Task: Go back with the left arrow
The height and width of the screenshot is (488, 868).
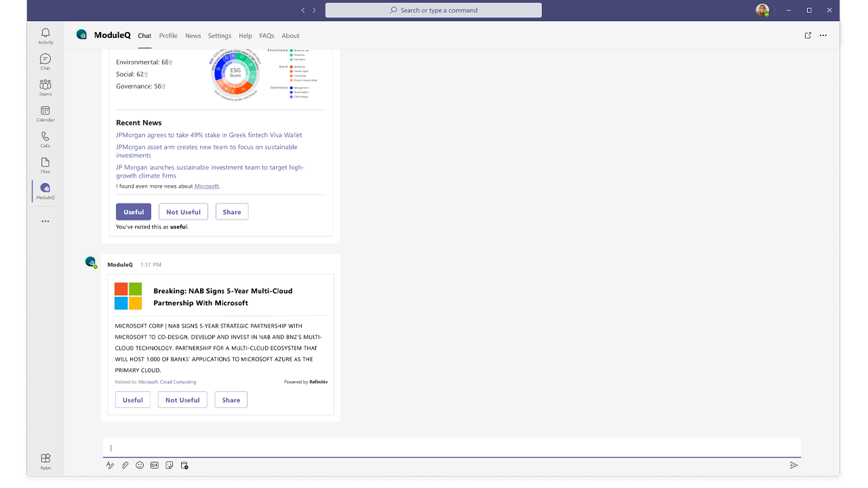Action: (303, 10)
